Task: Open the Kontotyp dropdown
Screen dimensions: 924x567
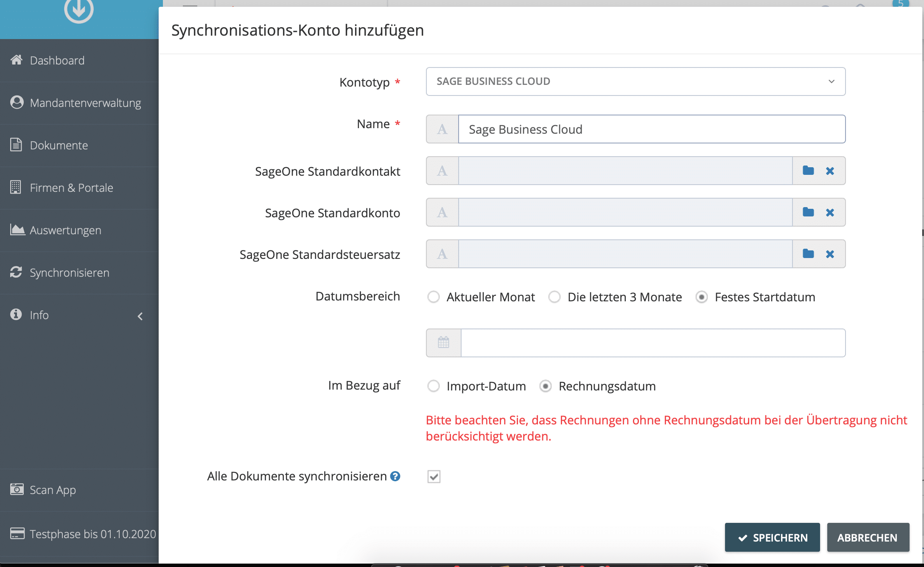Action: (636, 81)
